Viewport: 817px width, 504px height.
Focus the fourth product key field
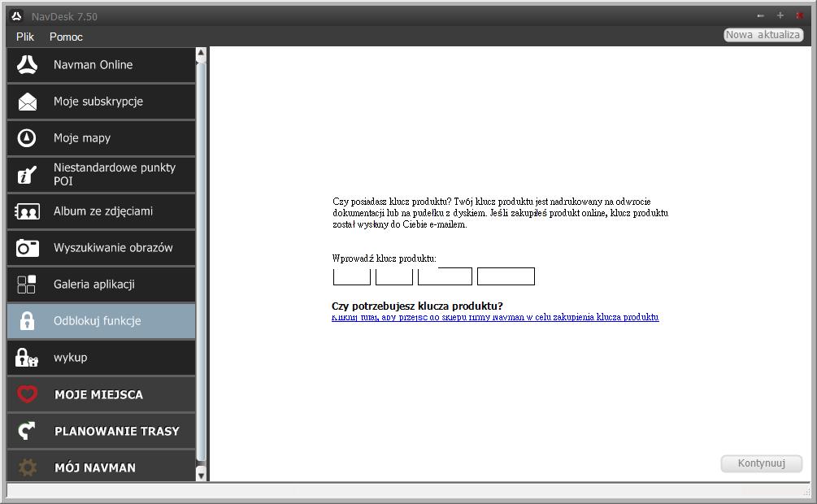tap(506, 276)
